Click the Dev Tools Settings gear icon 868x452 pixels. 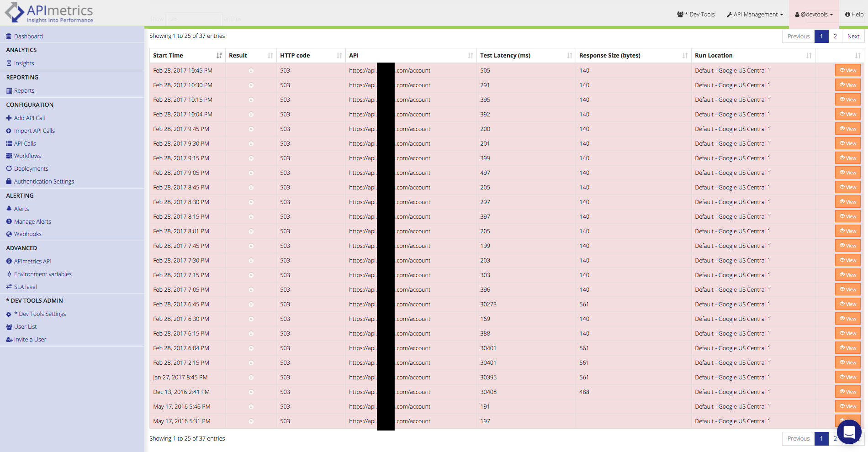click(x=9, y=314)
